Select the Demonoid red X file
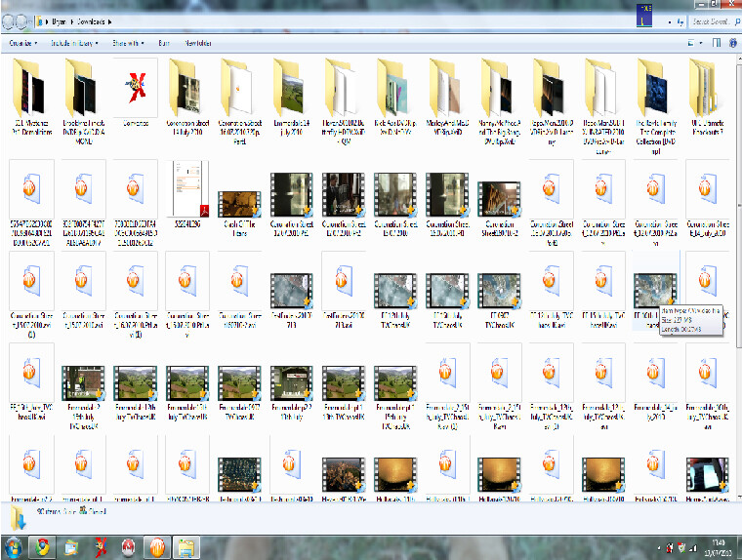The height and width of the screenshot is (560, 742). [x=135, y=87]
